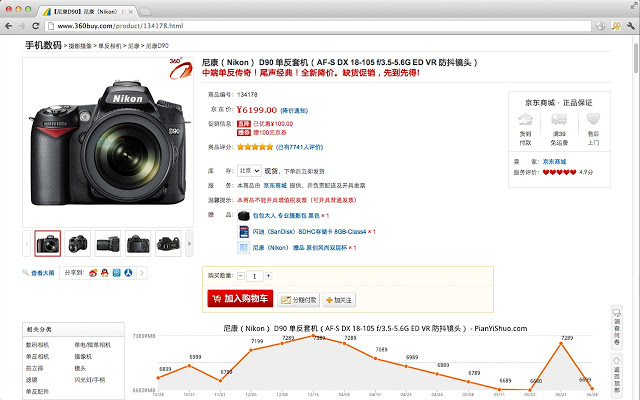Click the browser forward arrow
The image size is (640, 400).
coord(22,26)
